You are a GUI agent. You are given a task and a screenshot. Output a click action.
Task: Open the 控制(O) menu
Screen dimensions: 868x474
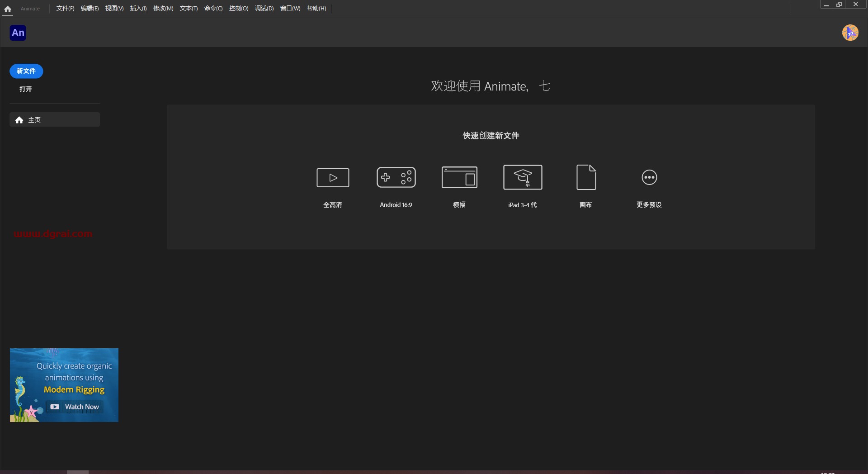tap(239, 8)
